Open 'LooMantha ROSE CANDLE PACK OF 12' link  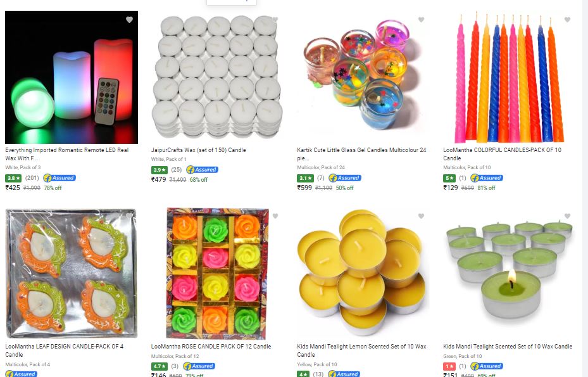(x=211, y=346)
